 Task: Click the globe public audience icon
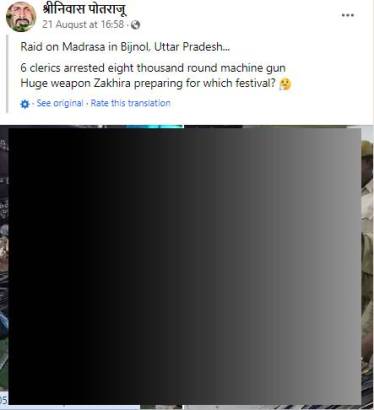coord(135,25)
